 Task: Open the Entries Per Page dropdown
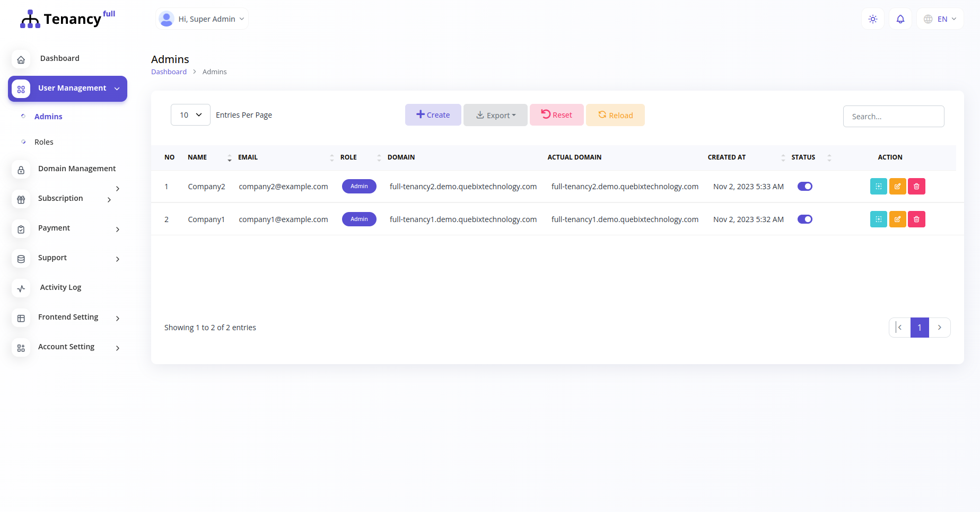(x=190, y=114)
